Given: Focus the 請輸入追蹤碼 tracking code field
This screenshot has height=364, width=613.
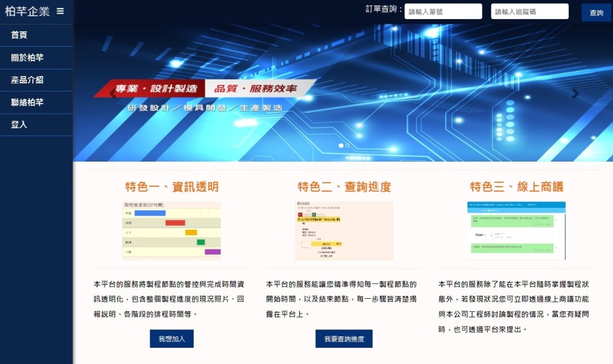Looking at the screenshot, I should tap(530, 11).
